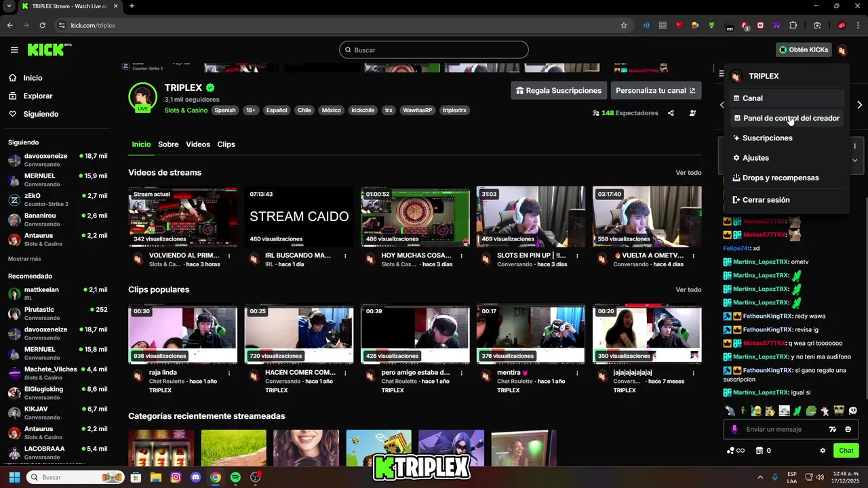This screenshot has width=868, height=488.
Task: Click Ver todo for Videos de streams
Action: 688,173
